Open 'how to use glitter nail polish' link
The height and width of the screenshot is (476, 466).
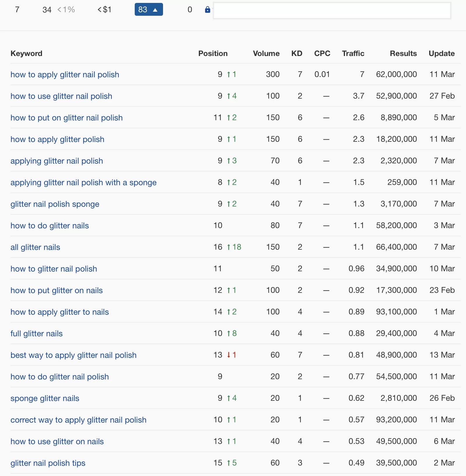[x=61, y=96]
